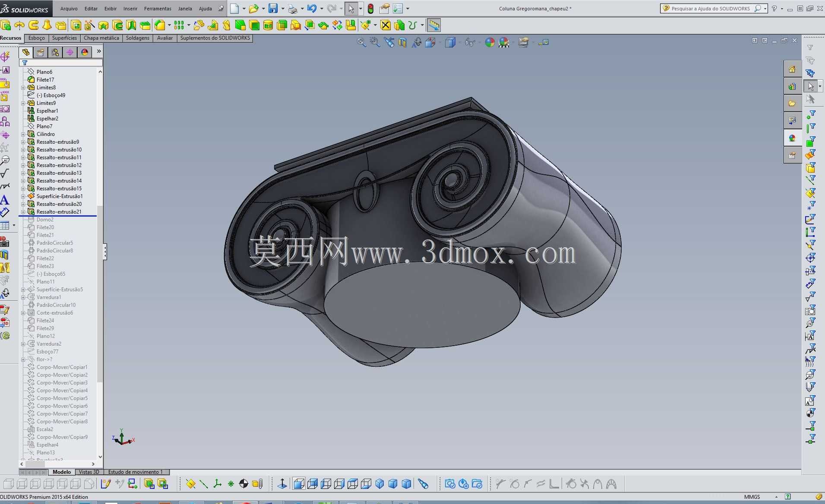Open the PropertyManager tab icon
The width and height of the screenshot is (825, 504).
coord(41,52)
